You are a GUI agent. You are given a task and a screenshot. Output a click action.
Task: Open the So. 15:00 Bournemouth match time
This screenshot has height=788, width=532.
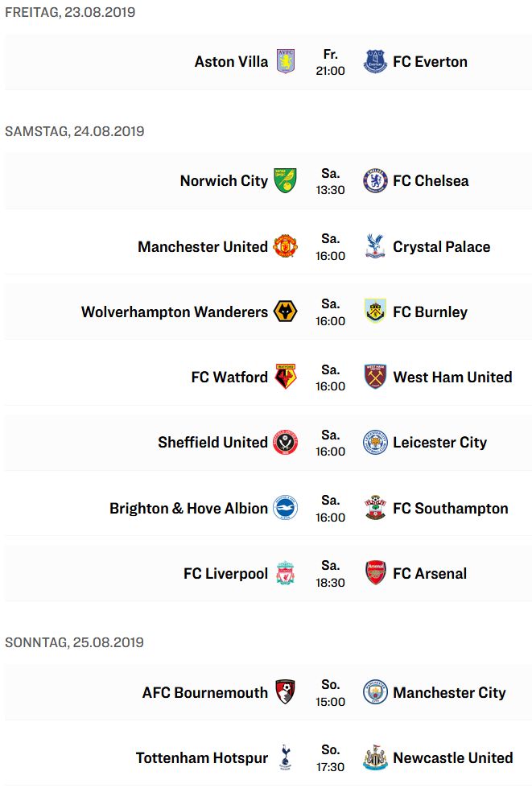click(330, 693)
